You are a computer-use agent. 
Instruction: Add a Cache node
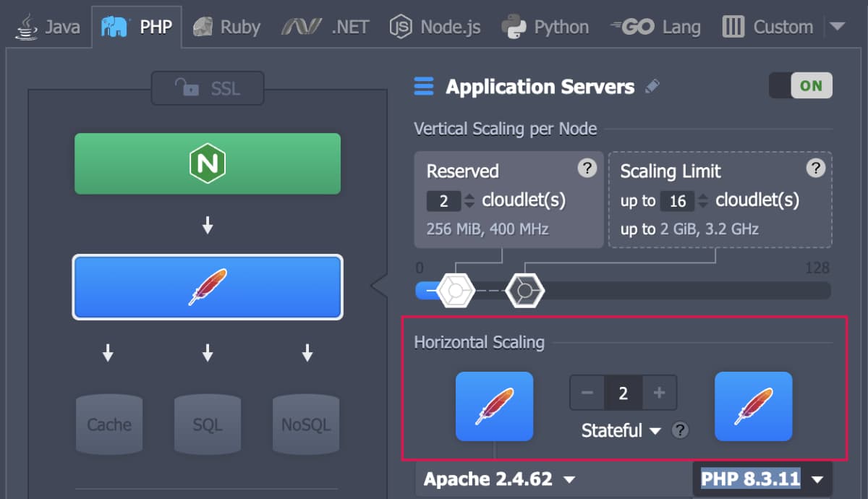(109, 425)
